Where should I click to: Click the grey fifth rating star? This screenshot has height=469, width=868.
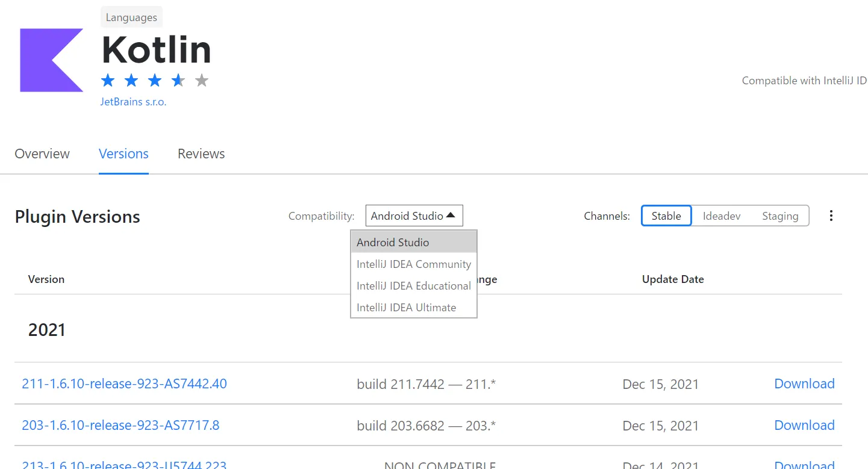tap(202, 80)
